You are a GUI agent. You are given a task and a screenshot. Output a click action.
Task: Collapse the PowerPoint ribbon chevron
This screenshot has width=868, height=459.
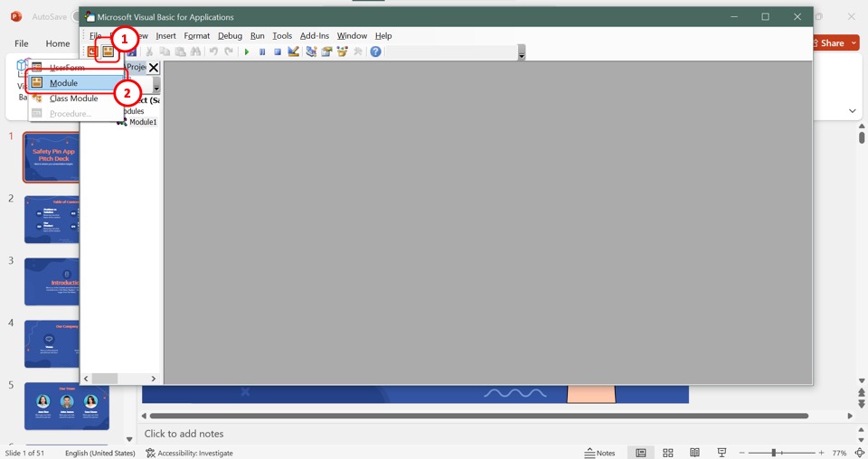(853, 110)
